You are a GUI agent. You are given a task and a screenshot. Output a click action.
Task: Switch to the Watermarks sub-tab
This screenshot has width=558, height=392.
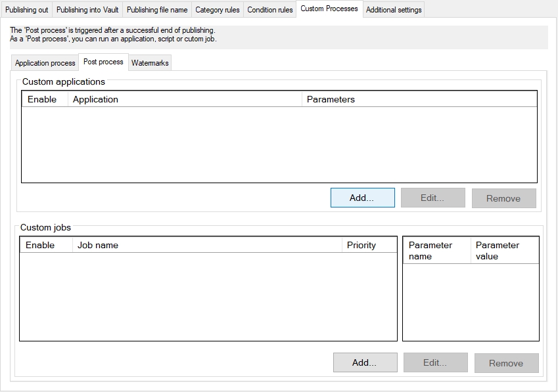click(150, 63)
